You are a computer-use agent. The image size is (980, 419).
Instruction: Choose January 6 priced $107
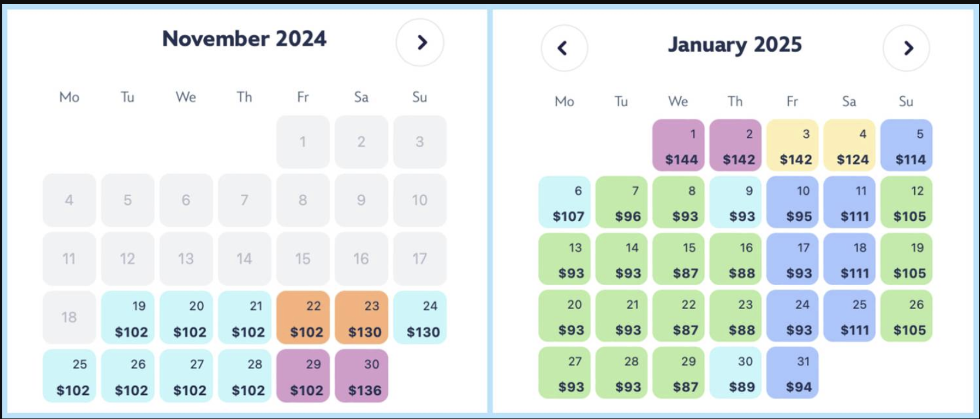click(565, 202)
